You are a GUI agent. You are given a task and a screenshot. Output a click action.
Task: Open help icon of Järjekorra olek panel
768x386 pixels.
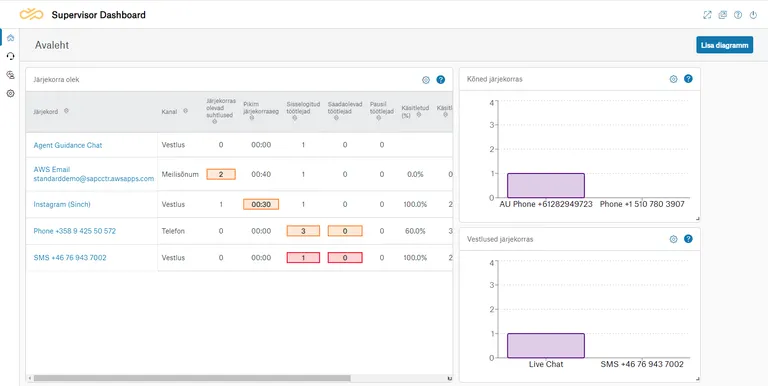441,79
